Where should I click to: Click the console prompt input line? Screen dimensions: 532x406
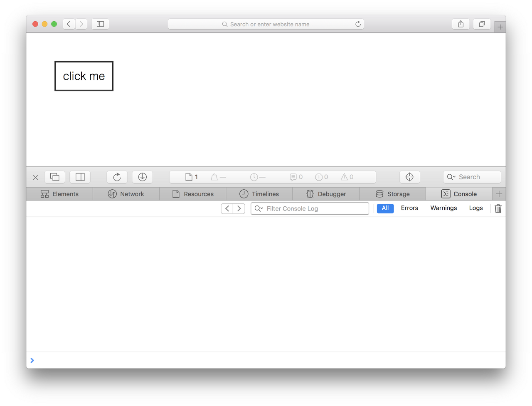[x=266, y=360]
